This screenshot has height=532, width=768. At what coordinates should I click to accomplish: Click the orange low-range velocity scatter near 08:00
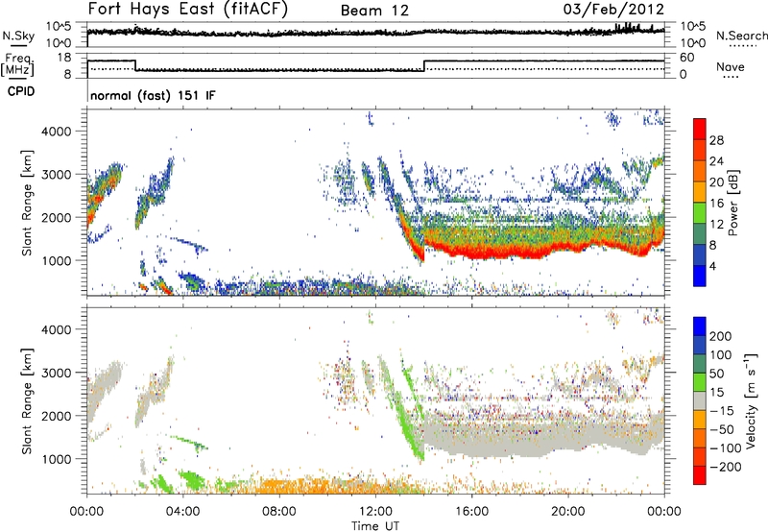(x=279, y=486)
